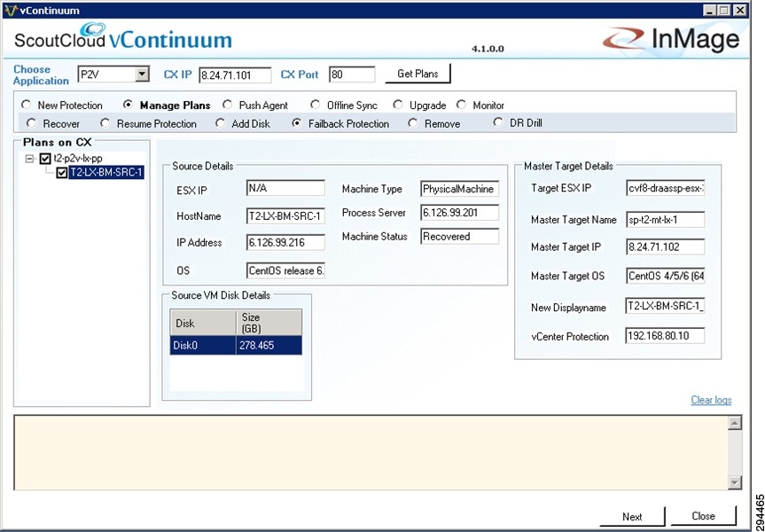Choose the Remove radio option
Screen dimensions: 765x532
pyautogui.click(x=413, y=123)
